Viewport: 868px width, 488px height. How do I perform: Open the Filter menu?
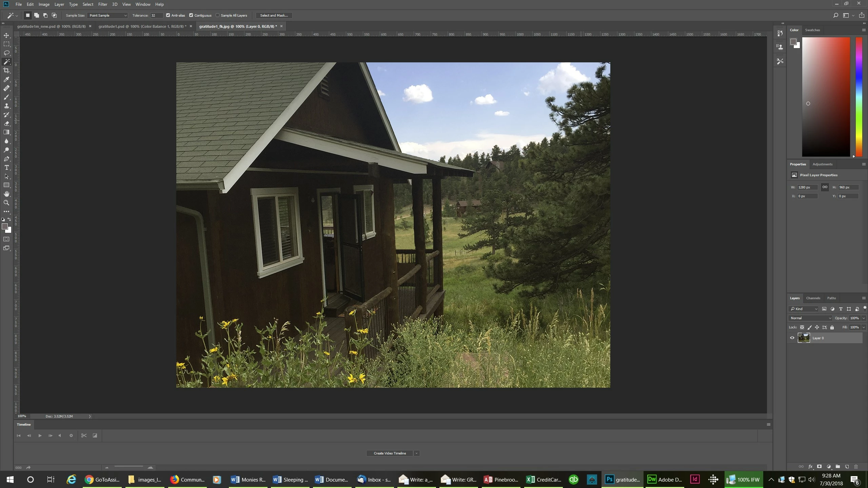point(102,4)
